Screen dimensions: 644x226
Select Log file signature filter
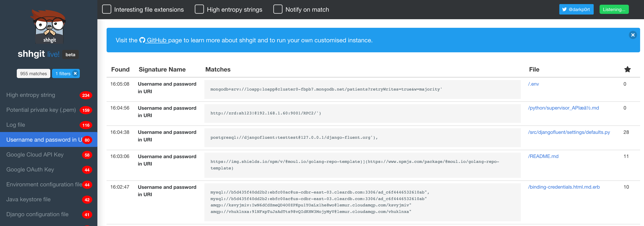[16, 125]
